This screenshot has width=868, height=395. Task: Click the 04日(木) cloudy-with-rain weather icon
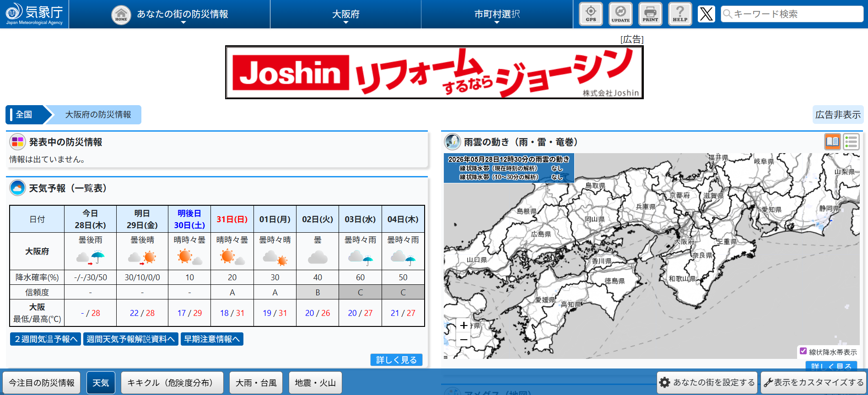point(403,258)
